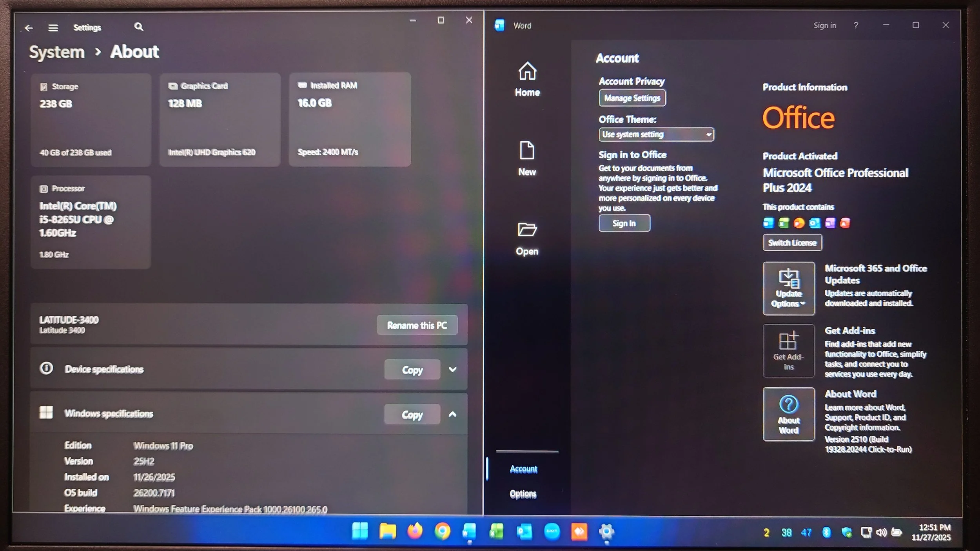Open Firefox from the taskbar
Screen dimensions: 980x551
coord(415,532)
